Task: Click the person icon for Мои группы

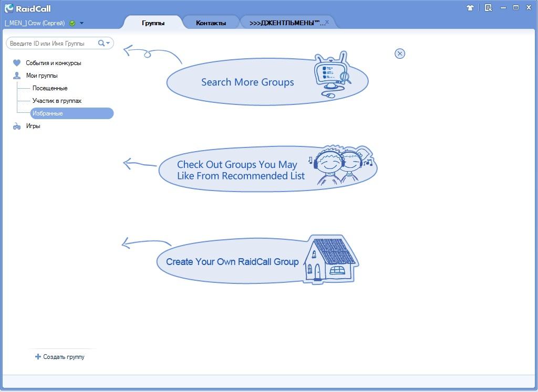Action: click(x=16, y=76)
